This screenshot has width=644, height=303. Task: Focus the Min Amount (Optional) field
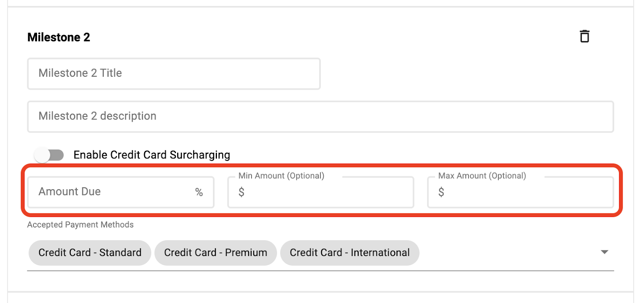(x=321, y=192)
